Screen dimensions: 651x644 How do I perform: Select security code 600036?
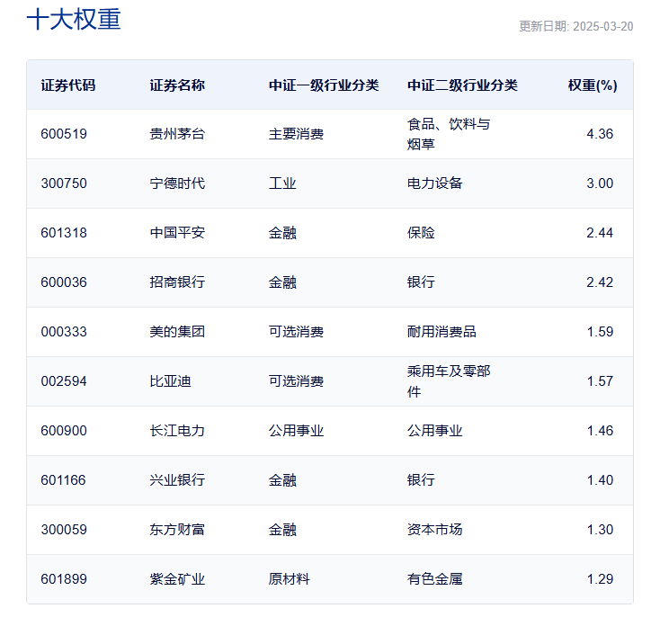pyautogui.click(x=64, y=282)
